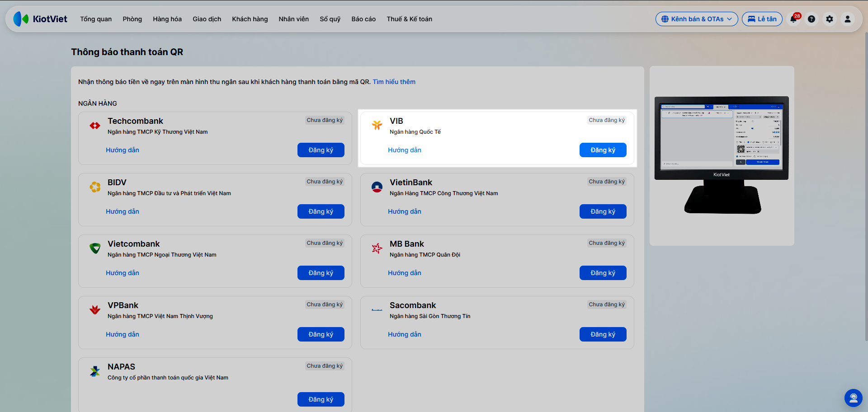Click the MB Bank logo icon
Screen dimensions: 868x412
377,248
